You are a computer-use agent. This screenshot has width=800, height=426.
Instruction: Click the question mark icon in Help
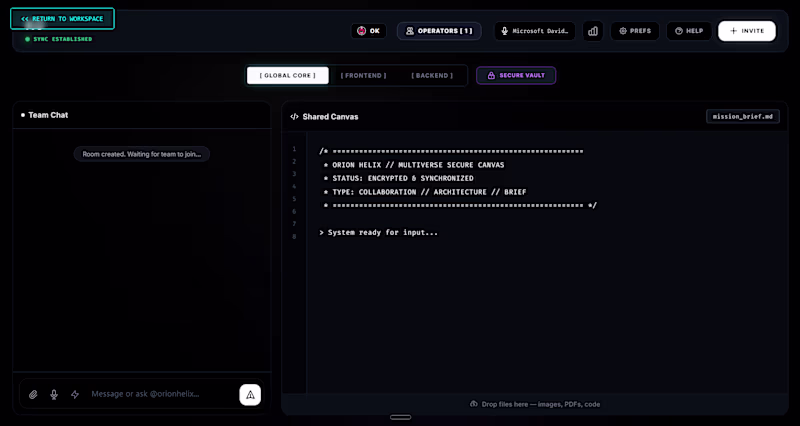pos(679,31)
